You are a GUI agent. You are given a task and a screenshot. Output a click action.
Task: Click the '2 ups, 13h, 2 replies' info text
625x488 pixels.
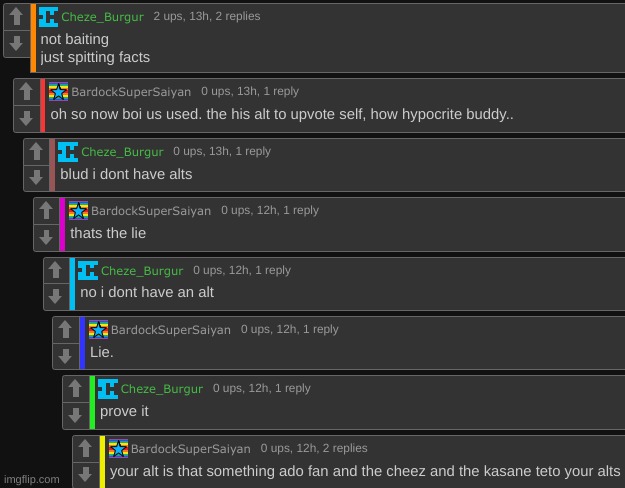pyautogui.click(x=207, y=16)
